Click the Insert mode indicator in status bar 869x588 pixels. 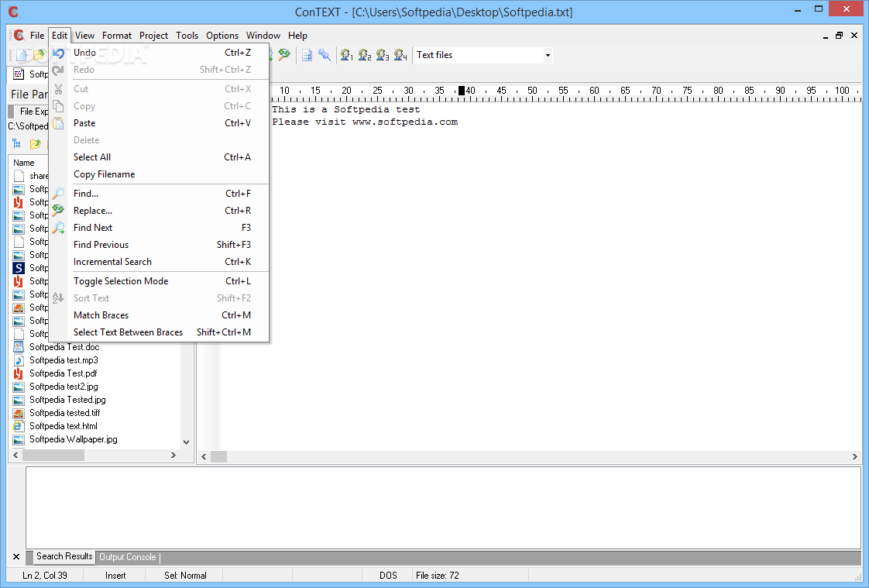[115, 576]
